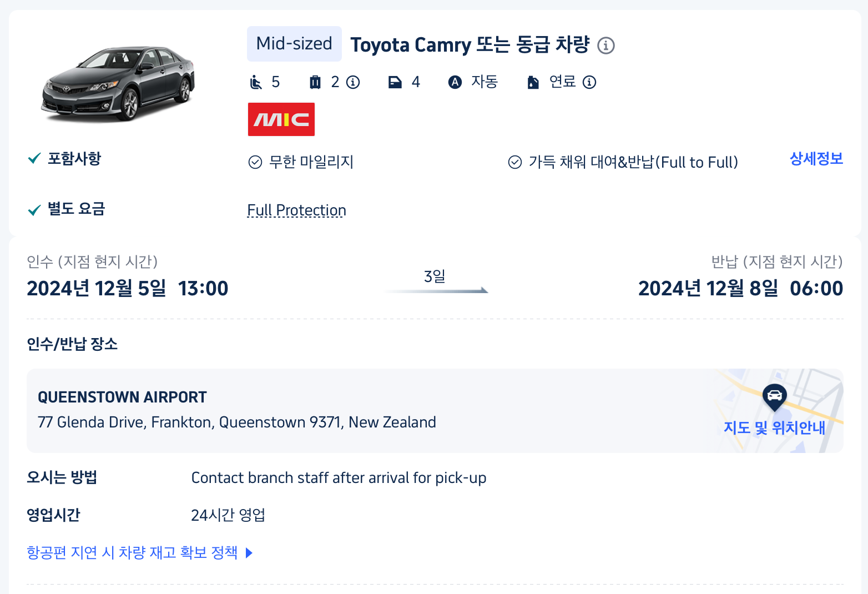Viewport: 868px width, 594px height.
Task: Click the fuel pump icon
Action: [533, 83]
